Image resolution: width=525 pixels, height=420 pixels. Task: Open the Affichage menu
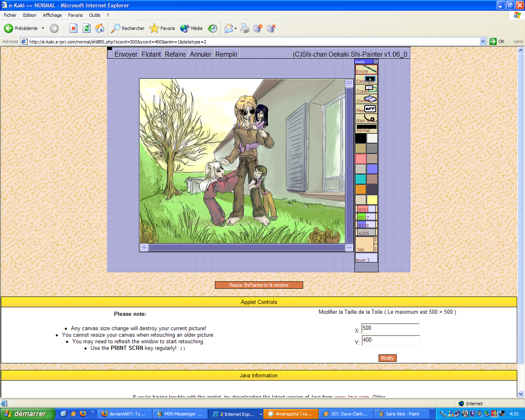52,15
